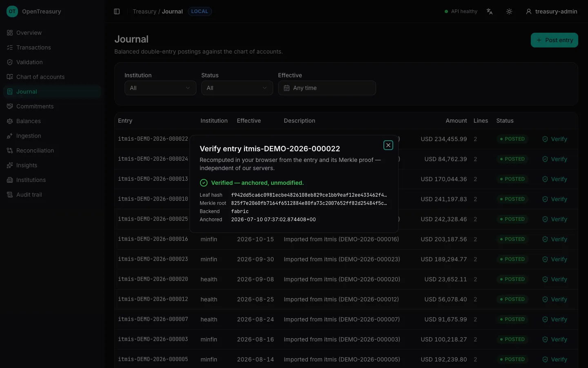
Task: Open Validation section
Action: (x=52, y=62)
